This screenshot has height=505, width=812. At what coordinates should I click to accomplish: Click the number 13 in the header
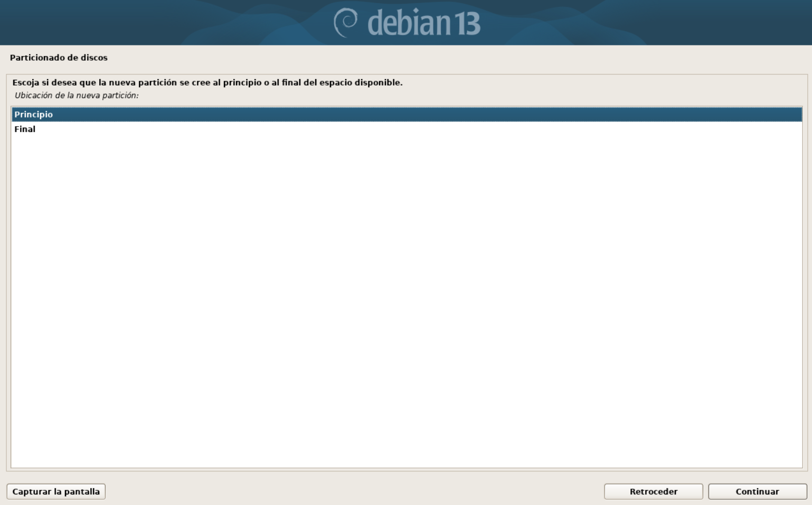466,24
